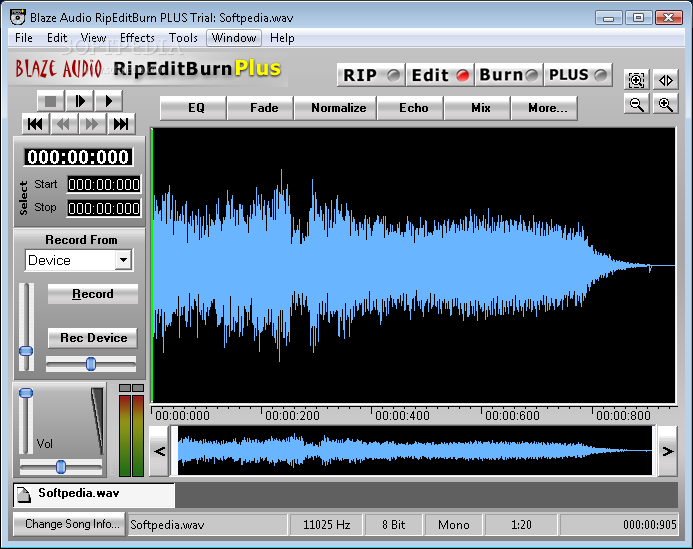
Task: Open the View menu
Action: click(93, 38)
